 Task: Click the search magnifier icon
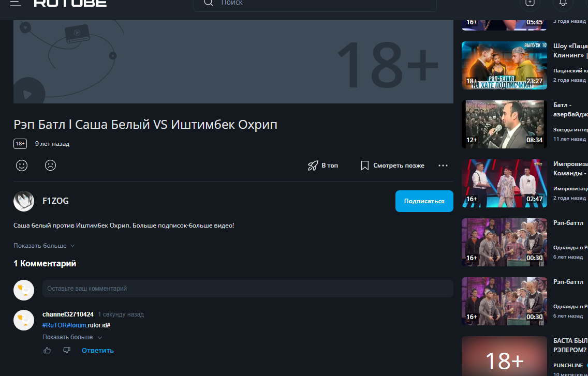pyautogui.click(x=209, y=3)
